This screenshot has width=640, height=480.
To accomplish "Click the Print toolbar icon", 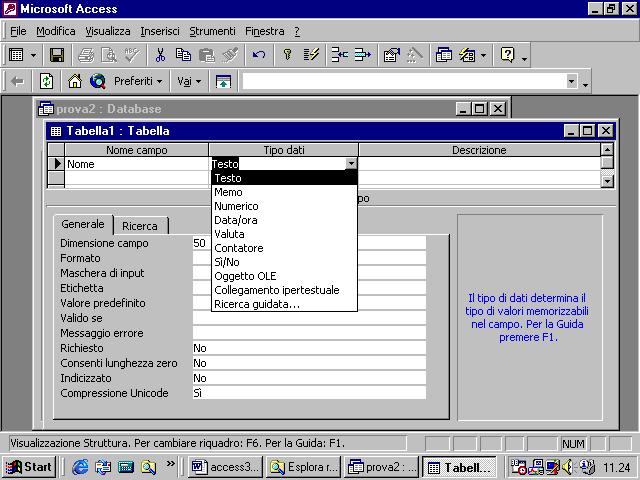I will click(x=86, y=55).
